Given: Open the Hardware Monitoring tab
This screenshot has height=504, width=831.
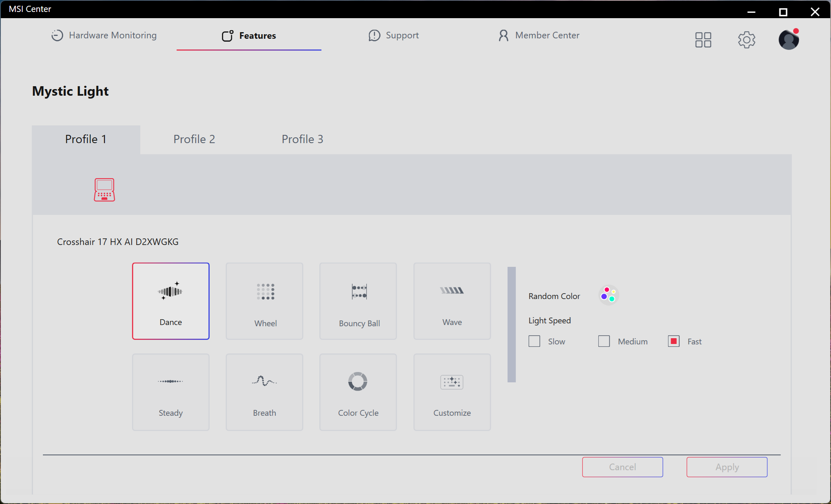Looking at the screenshot, I should (104, 35).
